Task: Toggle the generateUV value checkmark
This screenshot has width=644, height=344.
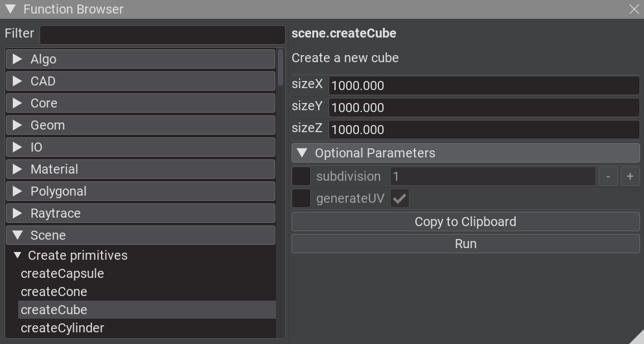Action: click(400, 198)
